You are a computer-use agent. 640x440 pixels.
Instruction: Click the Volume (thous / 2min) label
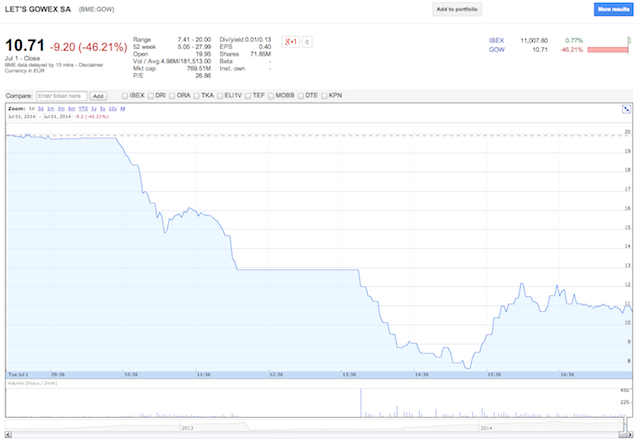click(32, 383)
